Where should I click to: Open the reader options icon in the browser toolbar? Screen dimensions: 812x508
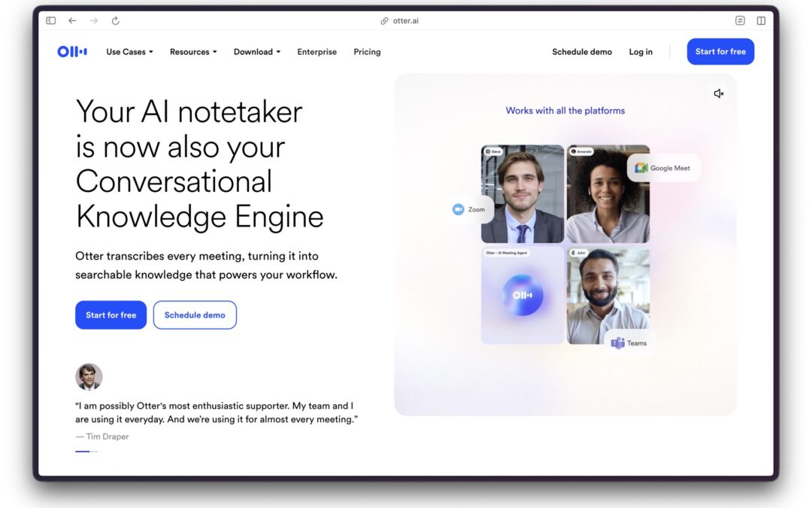point(740,21)
